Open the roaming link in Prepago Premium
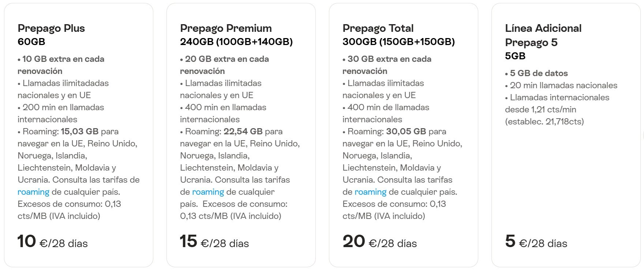Screen dimensions: 644x272 tap(208, 192)
